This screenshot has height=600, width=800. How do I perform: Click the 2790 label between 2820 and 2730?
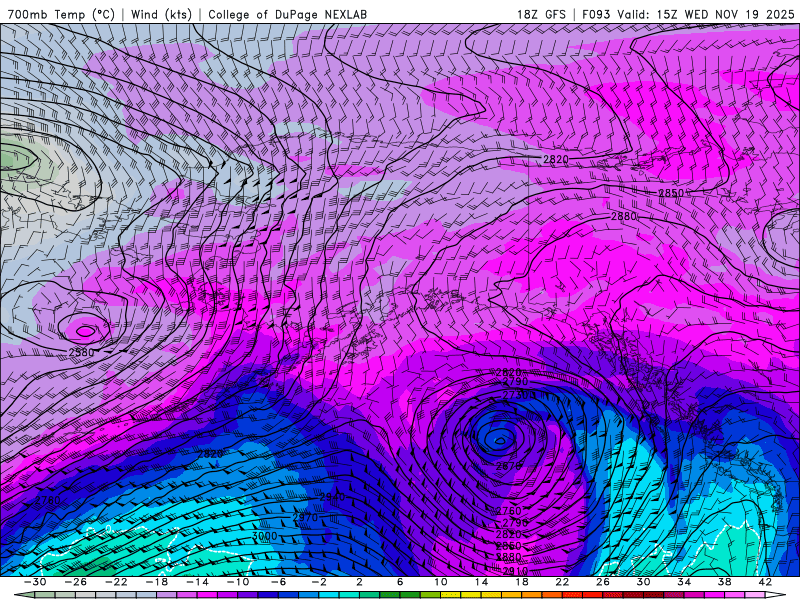coord(515,382)
